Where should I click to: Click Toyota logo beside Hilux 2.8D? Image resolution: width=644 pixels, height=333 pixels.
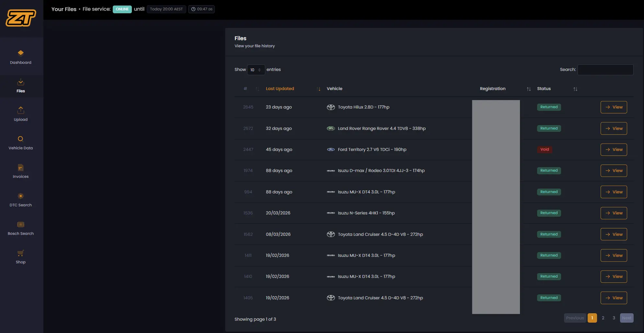coord(331,107)
